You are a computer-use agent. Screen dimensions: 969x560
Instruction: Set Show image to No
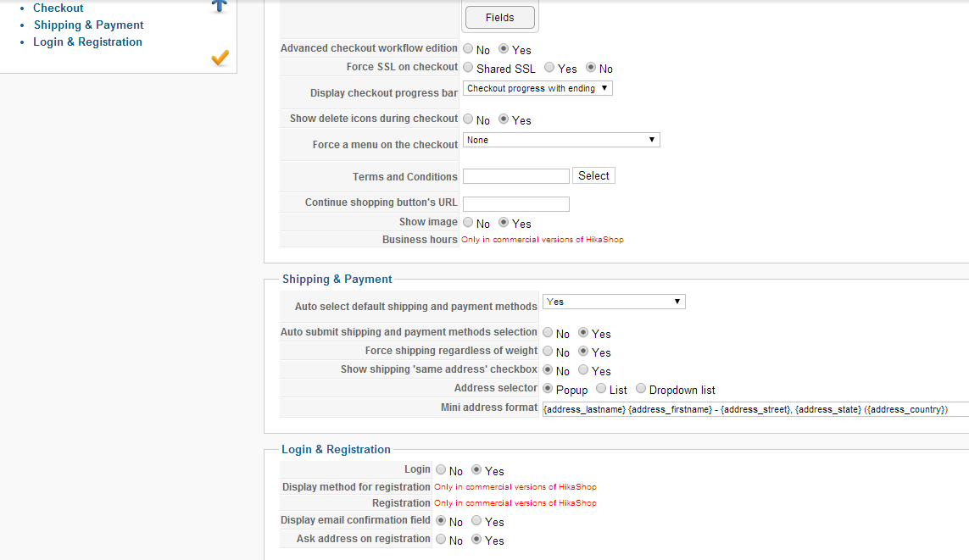[469, 223]
